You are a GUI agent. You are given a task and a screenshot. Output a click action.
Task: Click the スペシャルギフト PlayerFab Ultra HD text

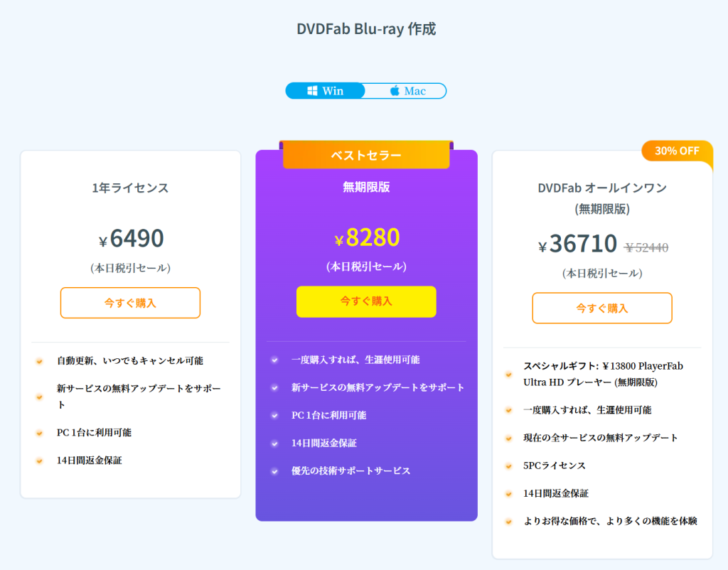pos(603,374)
